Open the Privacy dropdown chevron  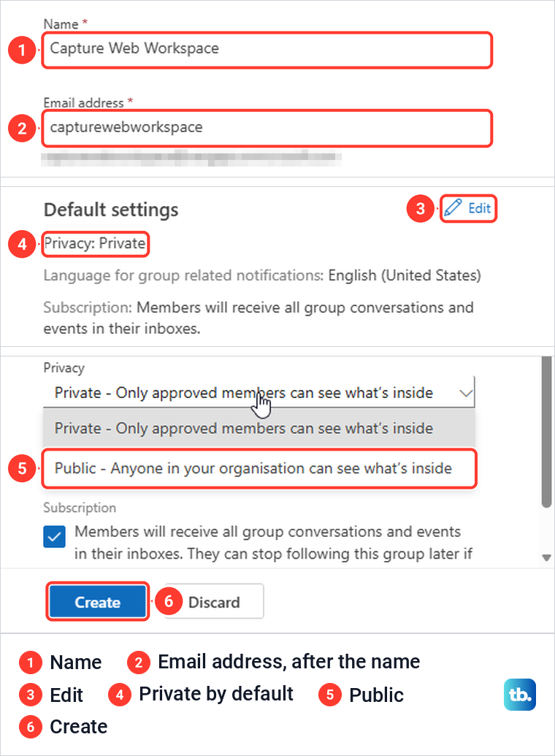465,393
